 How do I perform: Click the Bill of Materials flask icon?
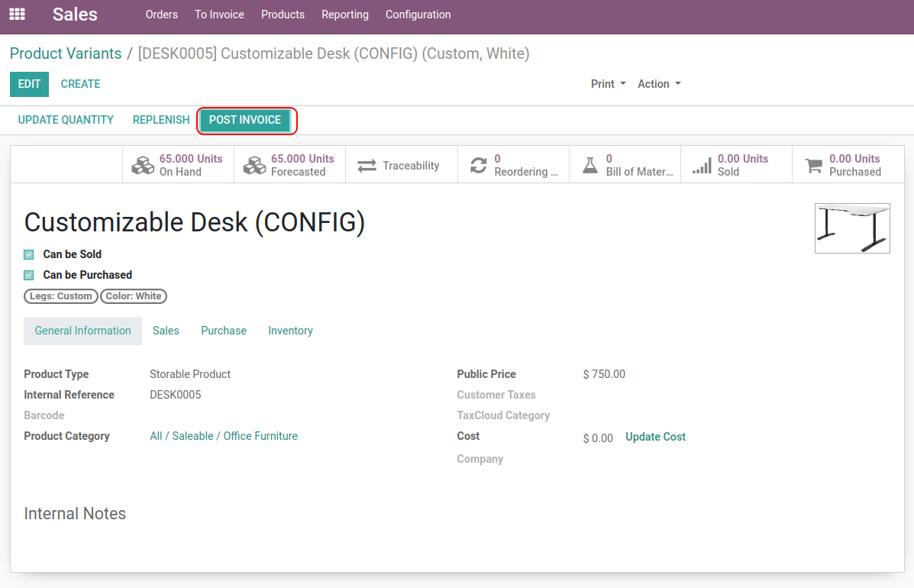point(590,166)
